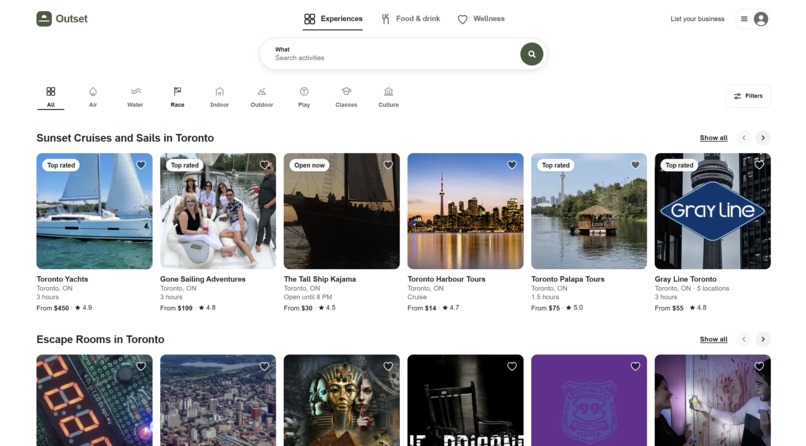The image size is (806, 446).
Task: Favorite Gray Line Toronto heart
Action: pos(759,165)
